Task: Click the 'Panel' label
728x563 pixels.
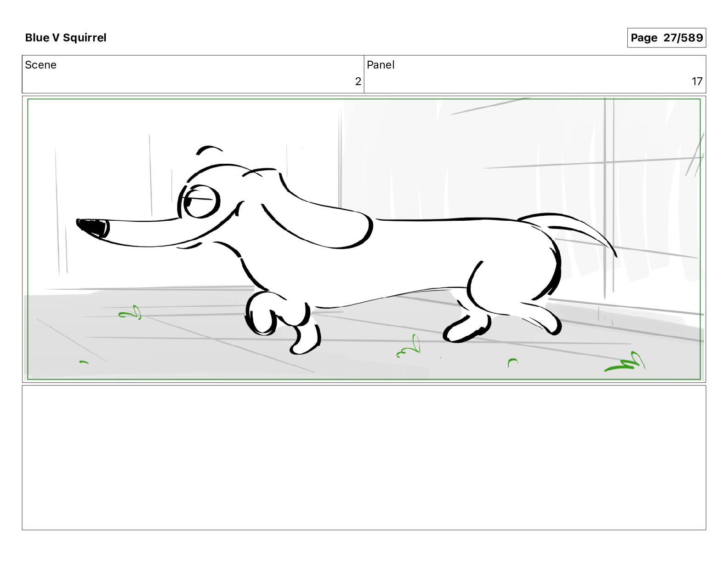Action: [x=381, y=65]
